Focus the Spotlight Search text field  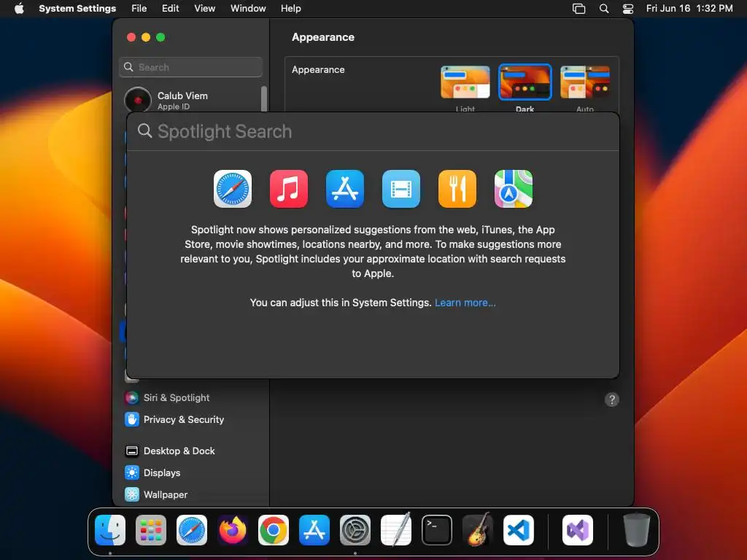coord(373,131)
